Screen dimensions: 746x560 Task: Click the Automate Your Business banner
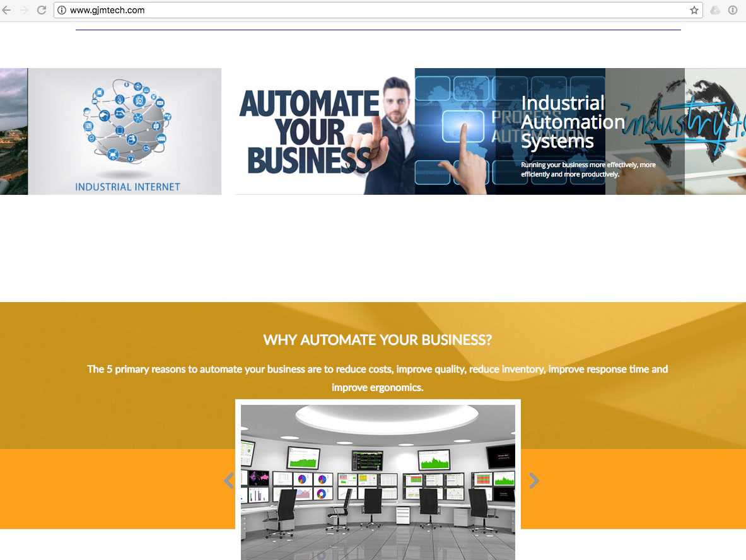325,131
